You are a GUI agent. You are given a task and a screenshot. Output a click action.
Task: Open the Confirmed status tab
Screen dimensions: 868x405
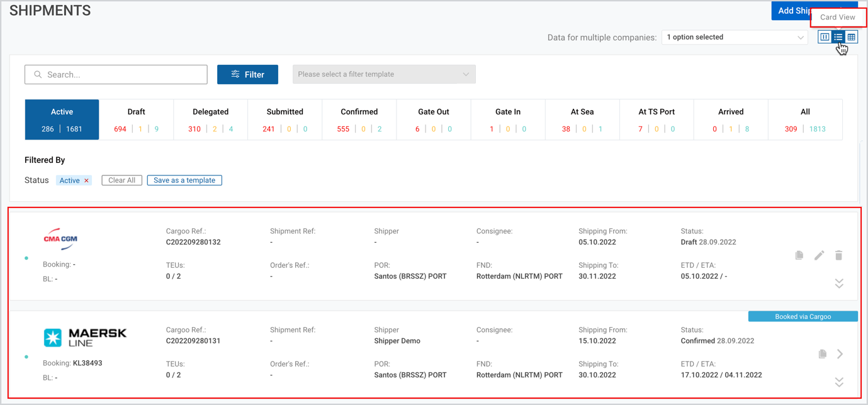point(359,119)
